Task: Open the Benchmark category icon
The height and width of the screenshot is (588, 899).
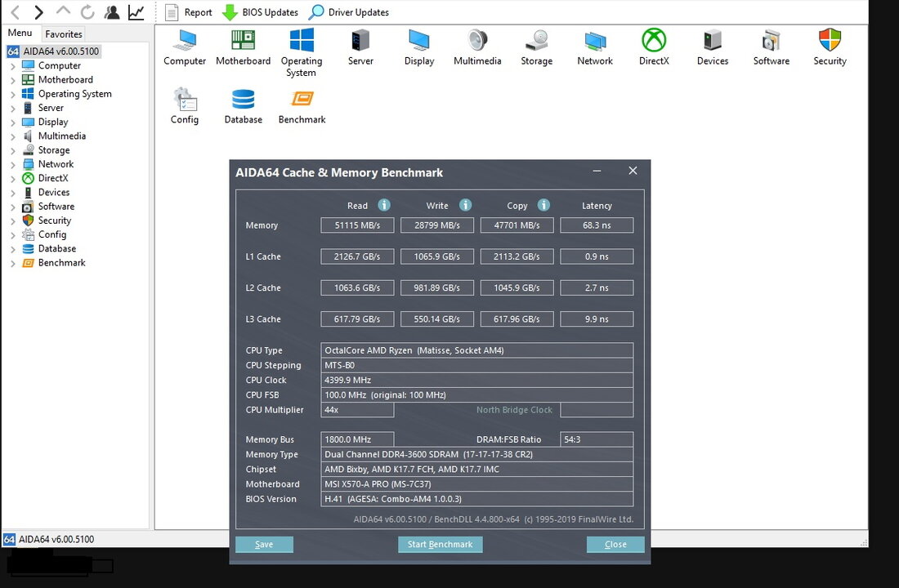Action: coord(302,106)
